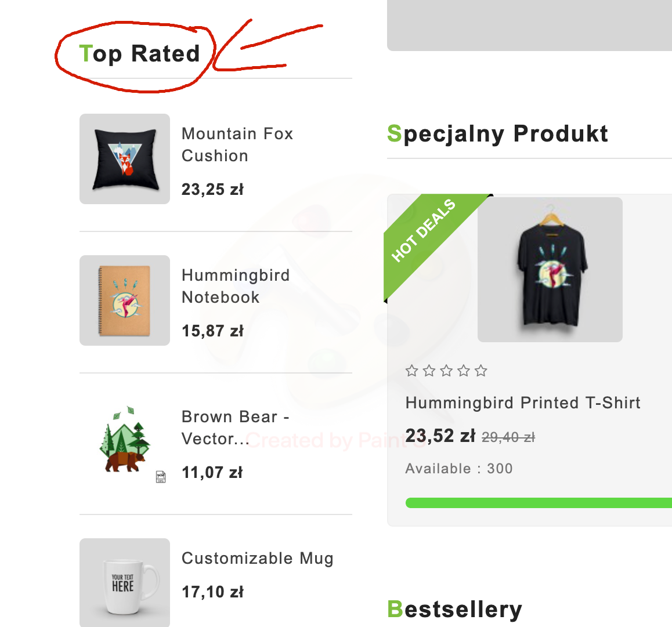Viewport: 672px width, 627px height.
Task: Click the fifth rating star
Action: coord(480,371)
